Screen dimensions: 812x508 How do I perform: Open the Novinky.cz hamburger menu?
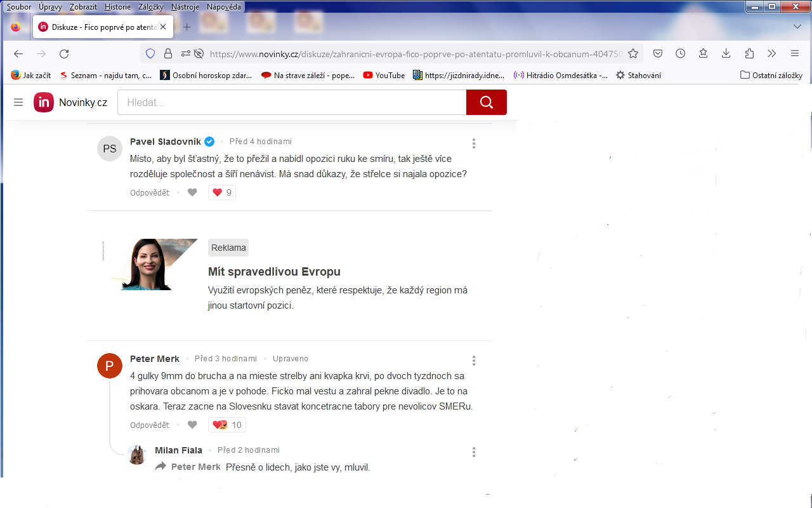pyautogui.click(x=18, y=102)
